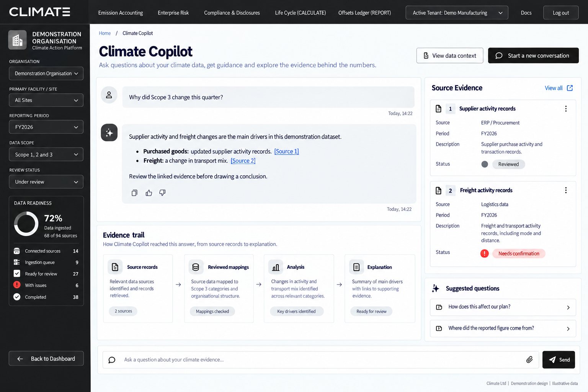Click View data context button
This screenshot has height=392, width=588.
[450, 56]
